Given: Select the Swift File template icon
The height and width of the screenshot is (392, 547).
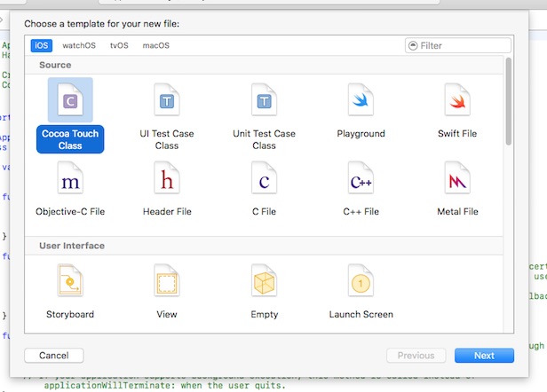Looking at the screenshot, I should (x=457, y=100).
